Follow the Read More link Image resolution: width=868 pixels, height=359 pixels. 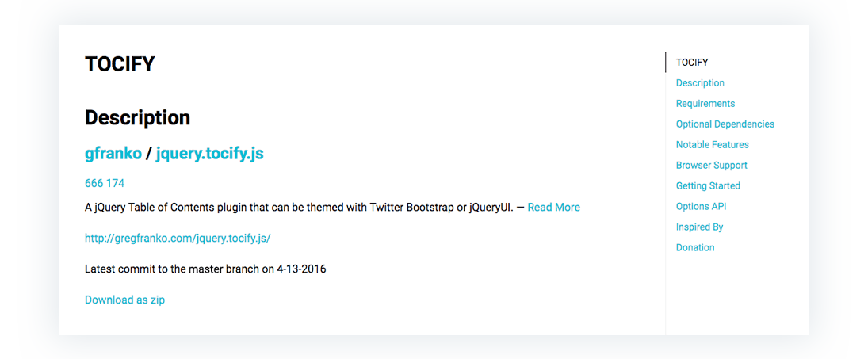(x=553, y=208)
